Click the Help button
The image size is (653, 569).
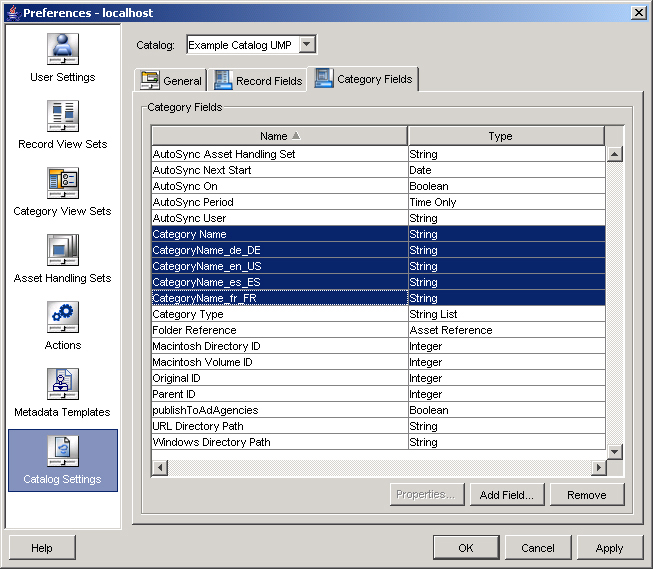coord(42,547)
